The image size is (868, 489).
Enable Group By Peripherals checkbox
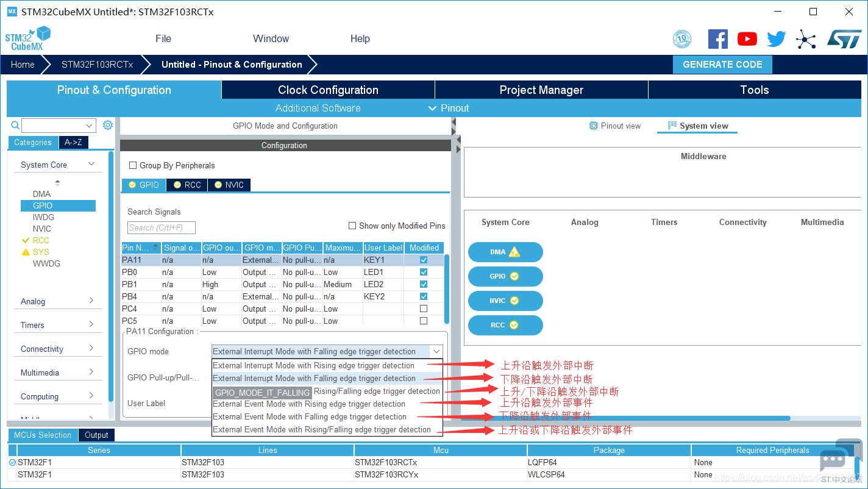coord(133,165)
